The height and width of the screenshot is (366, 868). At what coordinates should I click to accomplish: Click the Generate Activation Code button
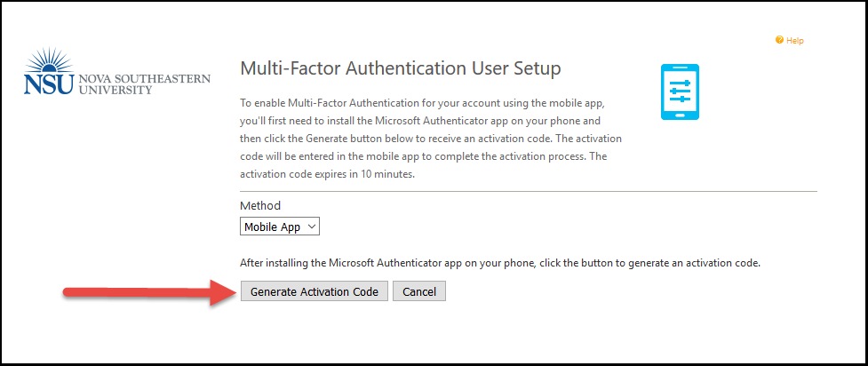point(315,291)
